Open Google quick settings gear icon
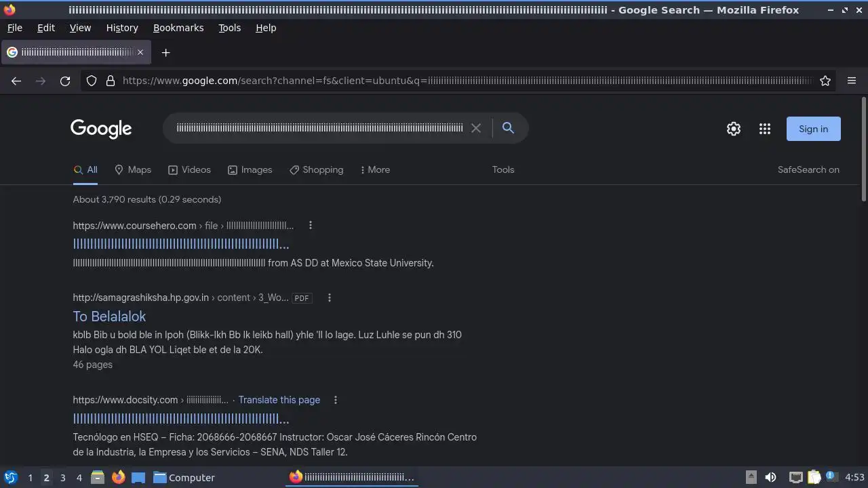The image size is (868, 488). coord(734,129)
